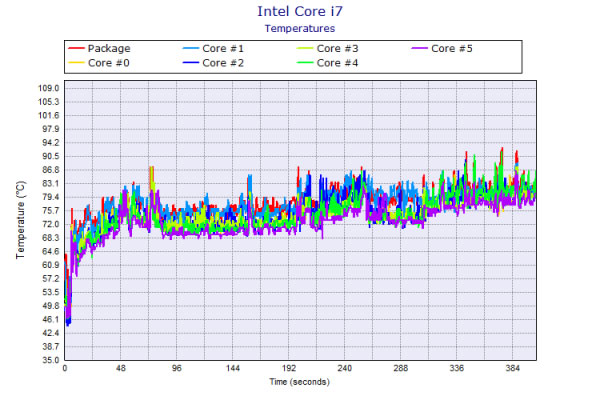Screen dimensions: 600x400
Task: Click the purple Core #5 legend line swatch
Action: point(419,49)
